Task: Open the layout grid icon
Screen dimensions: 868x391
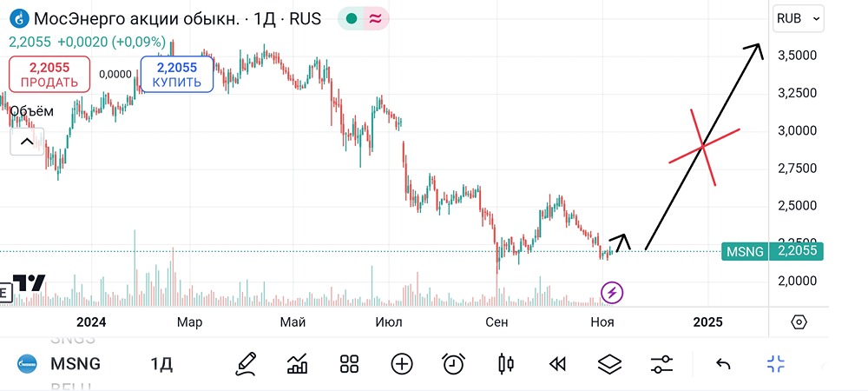Action: pyautogui.click(x=350, y=364)
